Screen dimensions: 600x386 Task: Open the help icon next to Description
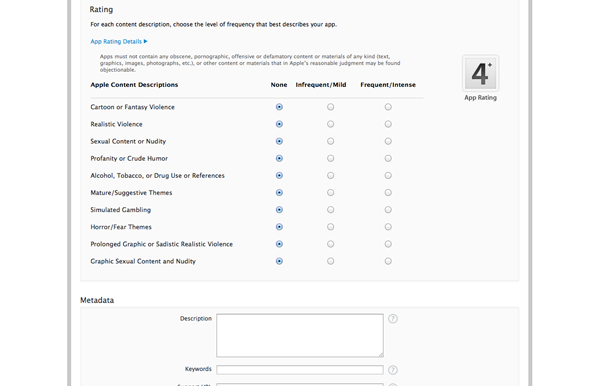pyautogui.click(x=393, y=319)
